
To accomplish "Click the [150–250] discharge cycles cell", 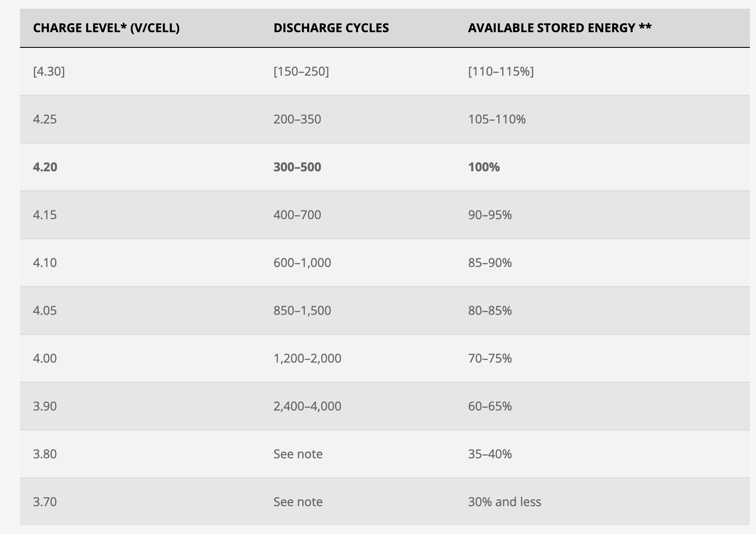I will coord(301,71).
